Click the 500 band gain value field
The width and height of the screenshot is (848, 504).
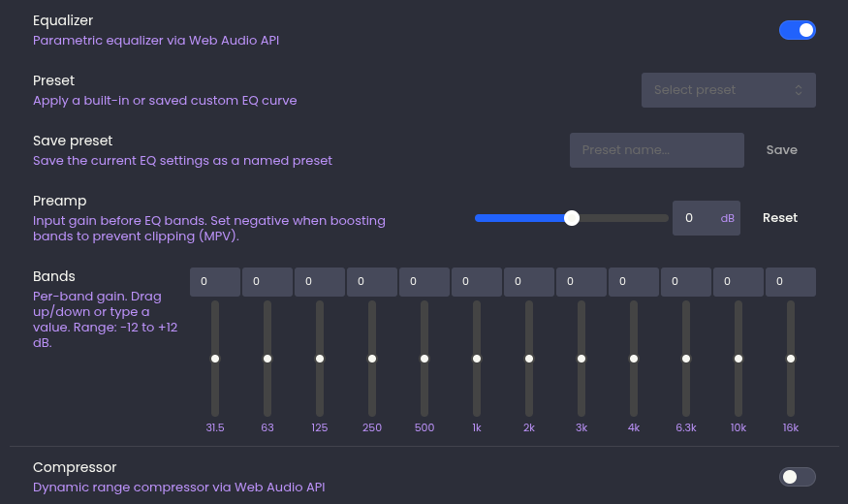(x=424, y=282)
